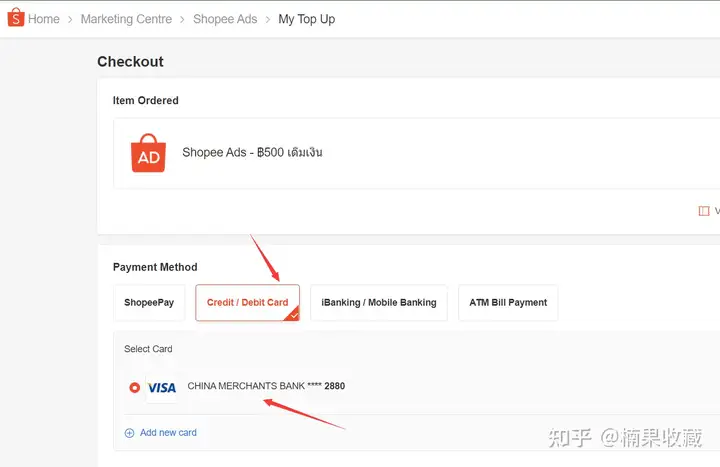Click the voucher icon at right edge
The image size is (720, 467).
click(703, 211)
